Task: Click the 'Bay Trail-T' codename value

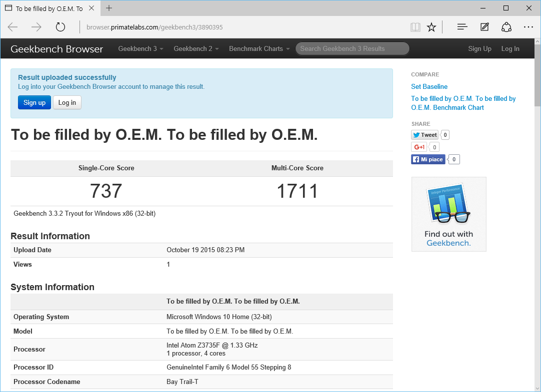Action: [182, 382]
